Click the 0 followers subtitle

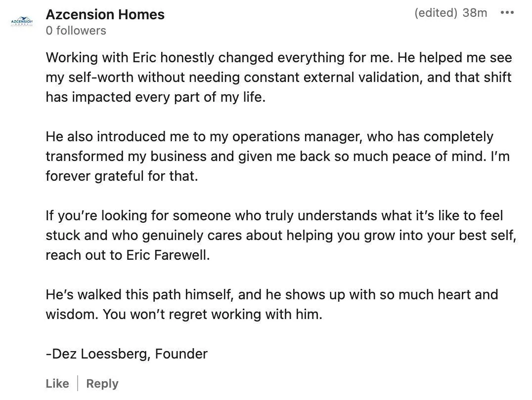[x=76, y=31]
